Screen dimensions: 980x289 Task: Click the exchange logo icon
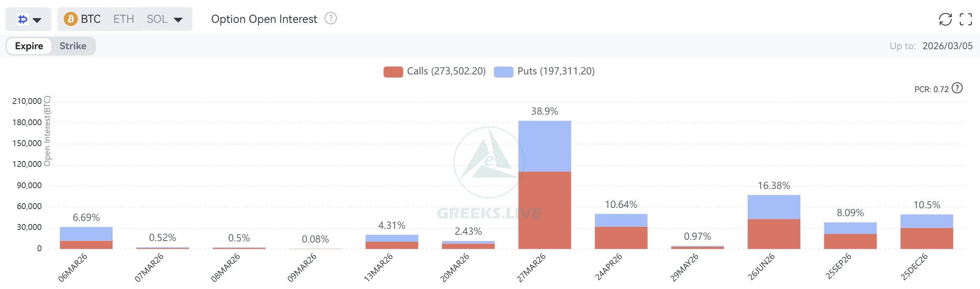[23, 19]
